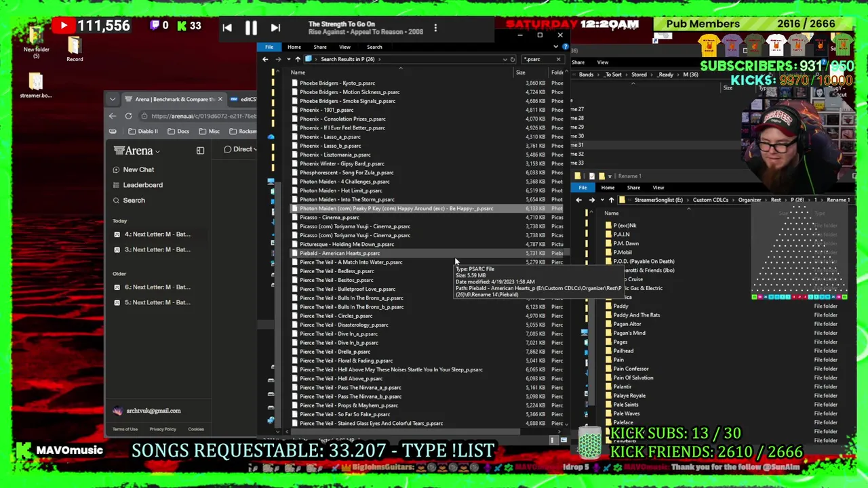Toggle Arena sidebar panel
868x488 pixels.
[x=200, y=150]
